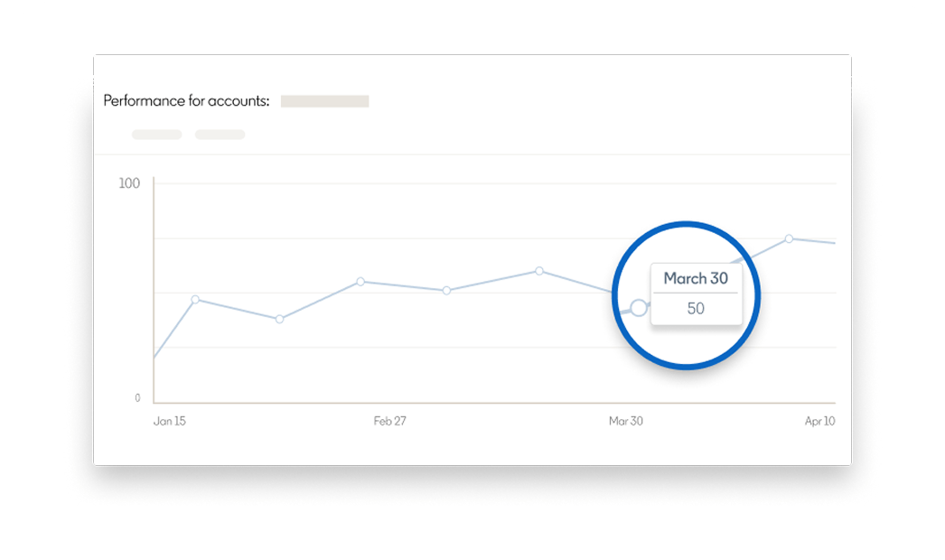Open the account name placeholder beside Performance title
The image size is (945, 560).
tap(324, 101)
